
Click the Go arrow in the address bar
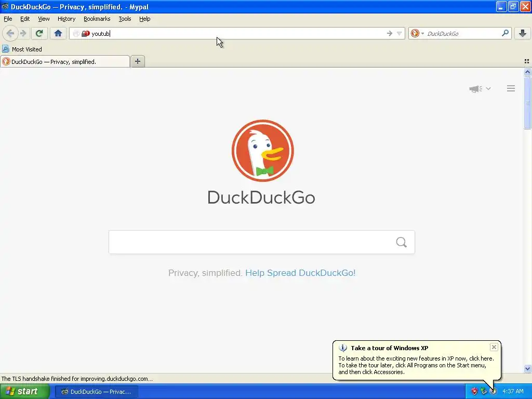[x=390, y=33]
